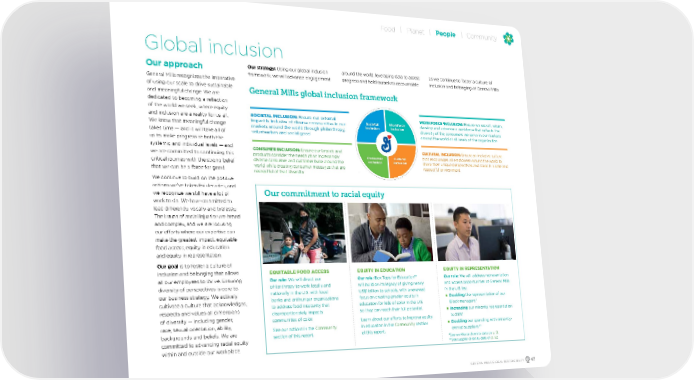Click the Our commitment to racial equity heading

pos(324,194)
